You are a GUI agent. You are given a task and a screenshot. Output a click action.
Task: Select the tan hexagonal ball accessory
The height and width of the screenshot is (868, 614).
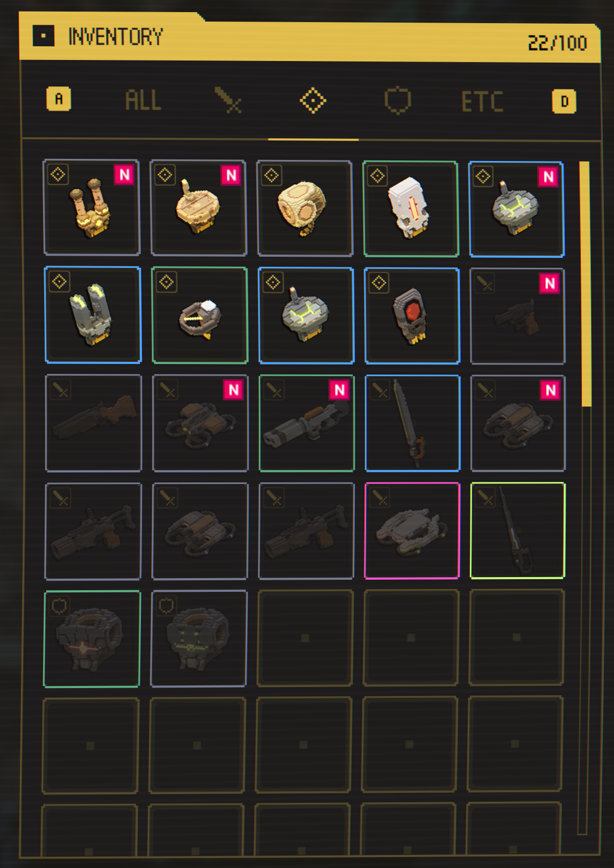305,208
